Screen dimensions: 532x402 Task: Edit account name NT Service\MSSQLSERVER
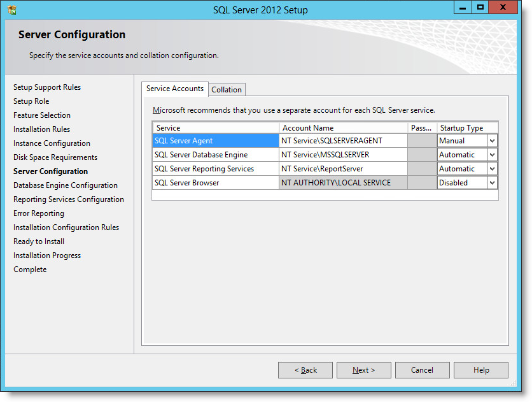(x=344, y=155)
